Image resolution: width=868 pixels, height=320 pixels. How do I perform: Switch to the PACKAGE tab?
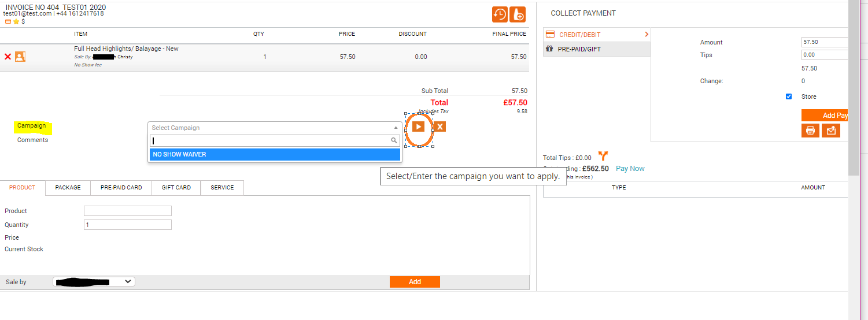point(68,188)
